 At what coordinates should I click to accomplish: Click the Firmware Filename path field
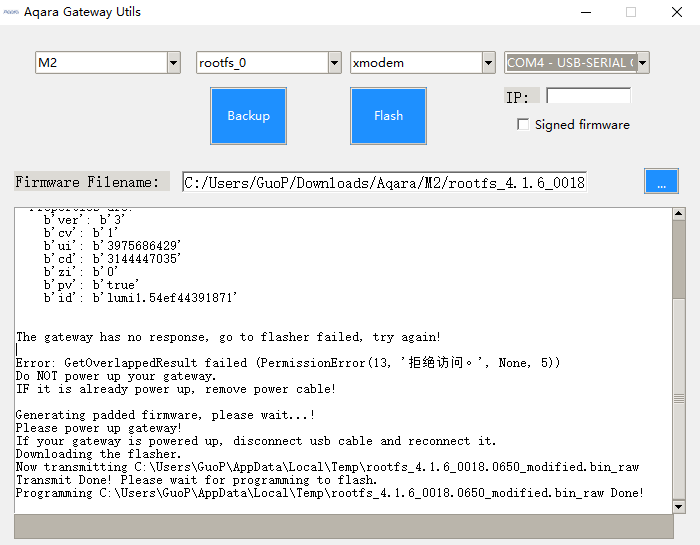pyautogui.click(x=384, y=182)
